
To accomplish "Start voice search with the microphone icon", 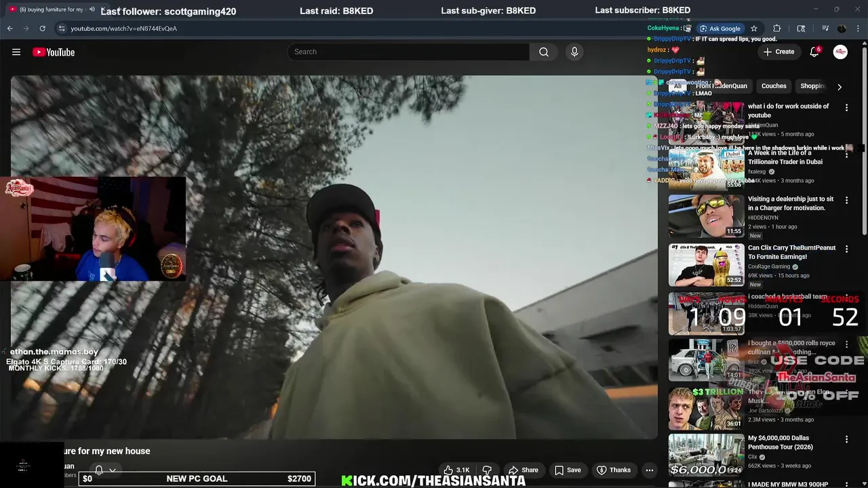I will [x=574, y=52].
